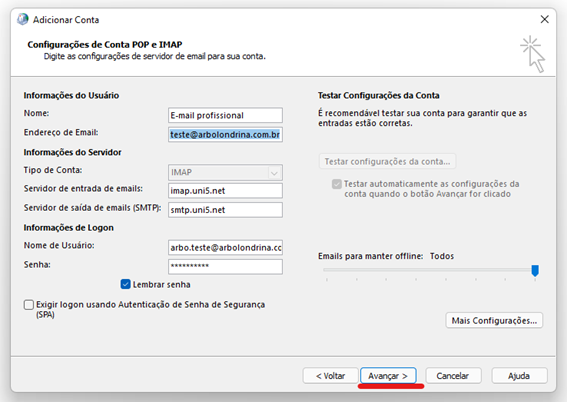The height and width of the screenshot is (402, 567).
Task: Toggle Testar automaticamente as configurações checkbox
Action: [x=337, y=184]
